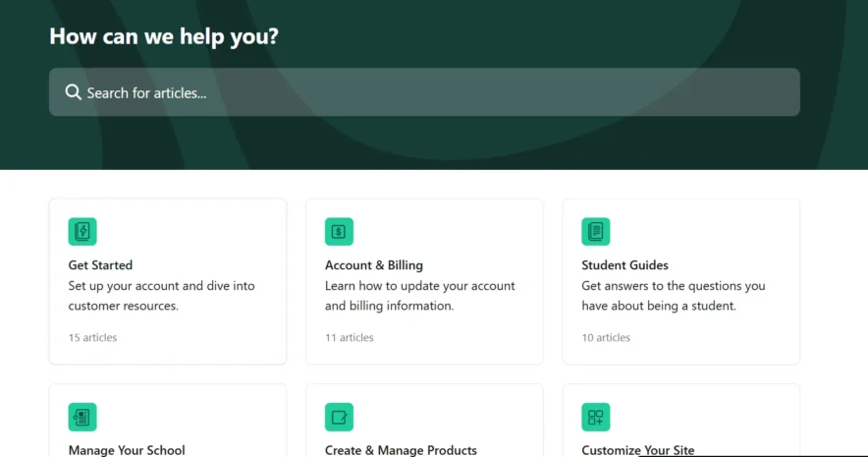The height and width of the screenshot is (457, 868).
Task: Click the '15 articles' count label
Action: pos(92,338)
